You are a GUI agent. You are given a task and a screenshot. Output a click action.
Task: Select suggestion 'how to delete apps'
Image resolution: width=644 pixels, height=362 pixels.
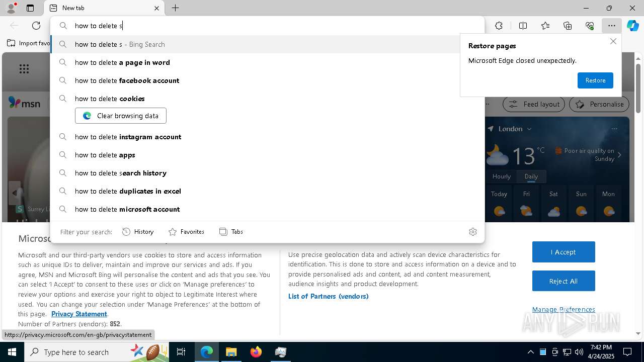pyautogui.click(x=267, y=155)
